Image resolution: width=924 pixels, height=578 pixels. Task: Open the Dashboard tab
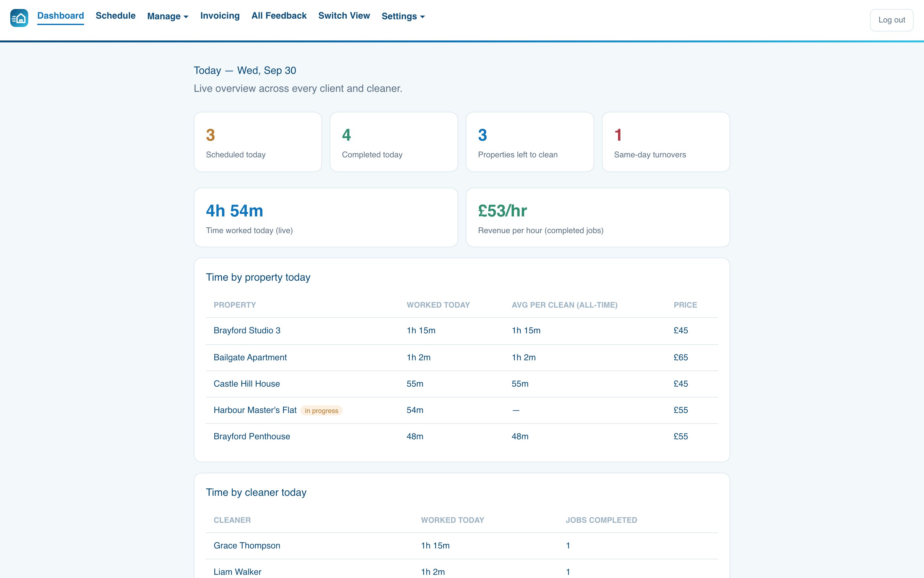click(60, 16)
